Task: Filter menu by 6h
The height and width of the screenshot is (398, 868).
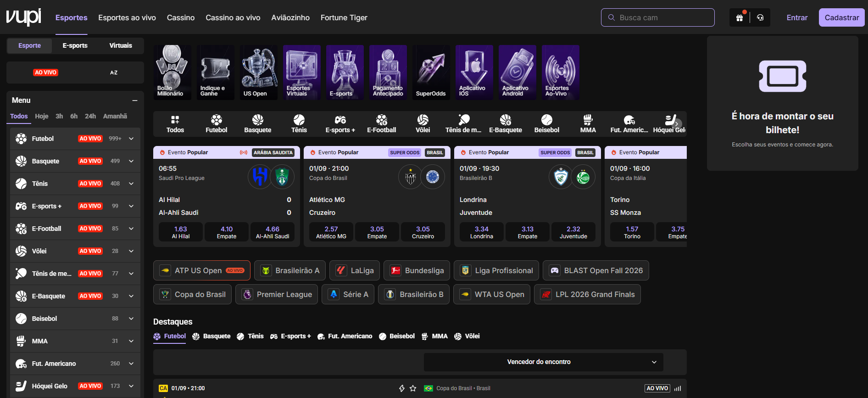Action: (x=74, y=116)
